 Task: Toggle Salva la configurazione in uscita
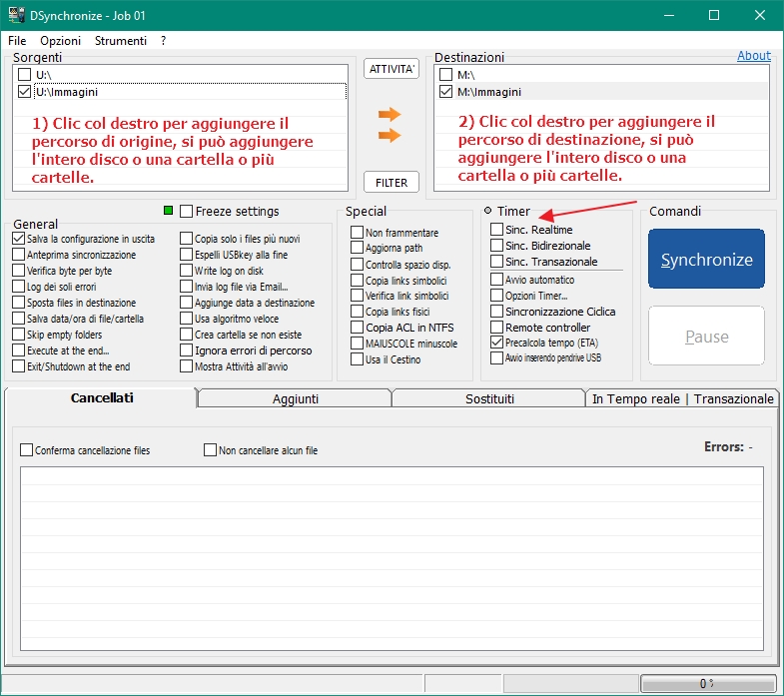19,239
